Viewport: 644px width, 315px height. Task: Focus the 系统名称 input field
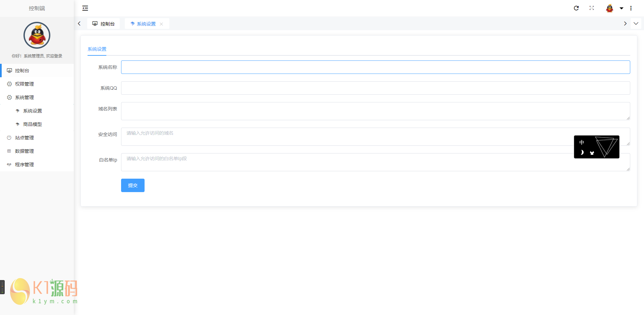pyautogui.click(x=375, y=67)
